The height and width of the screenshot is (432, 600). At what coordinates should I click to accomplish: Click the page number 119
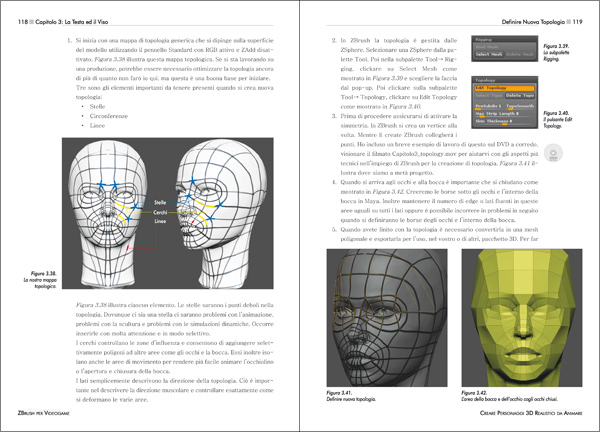(x=577, y=22)
